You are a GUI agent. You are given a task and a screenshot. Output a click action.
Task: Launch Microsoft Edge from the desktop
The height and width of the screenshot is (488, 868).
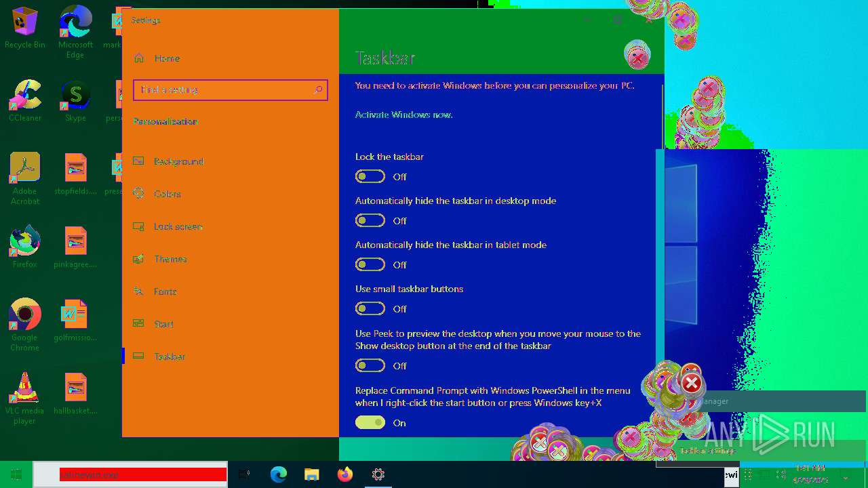pos(75,32)
